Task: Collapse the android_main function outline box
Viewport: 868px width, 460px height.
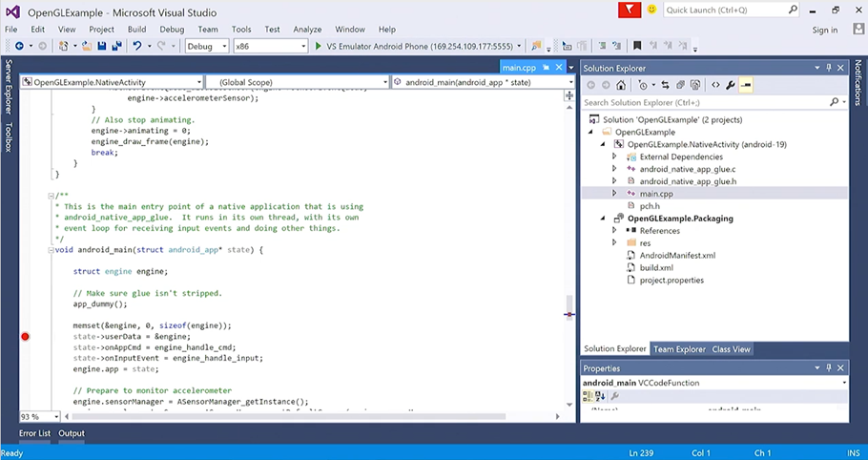Action: coord(51,250)
